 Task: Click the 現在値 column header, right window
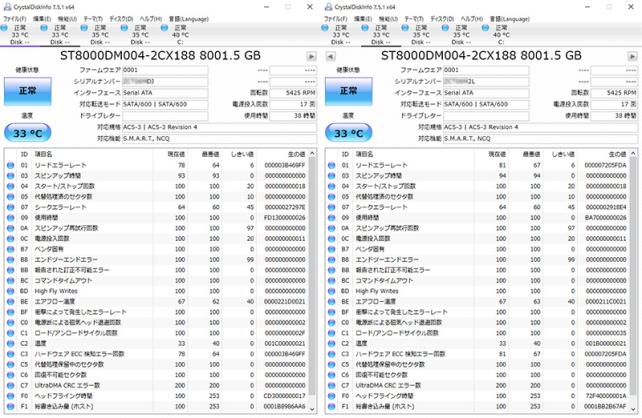(497, 154)
